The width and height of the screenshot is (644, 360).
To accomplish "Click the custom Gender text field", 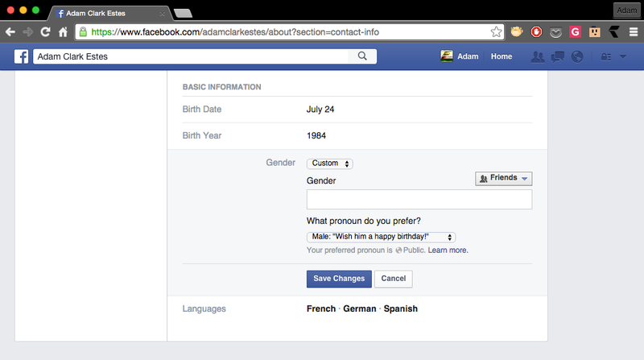I will [x=419, y=199].
